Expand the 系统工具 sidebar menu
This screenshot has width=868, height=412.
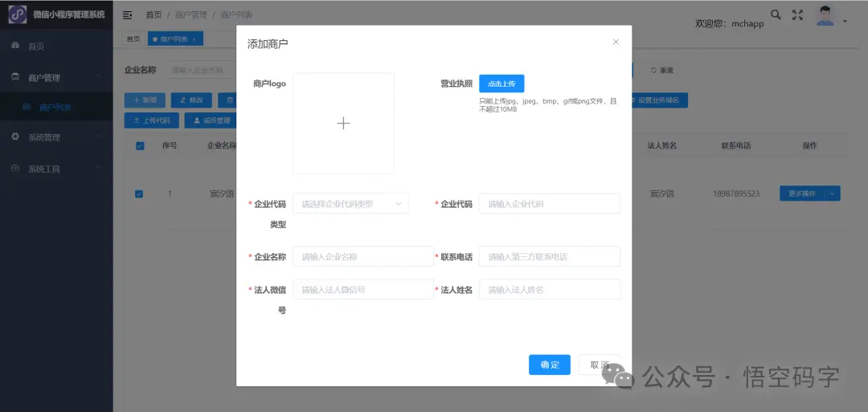tap(56, 169)
